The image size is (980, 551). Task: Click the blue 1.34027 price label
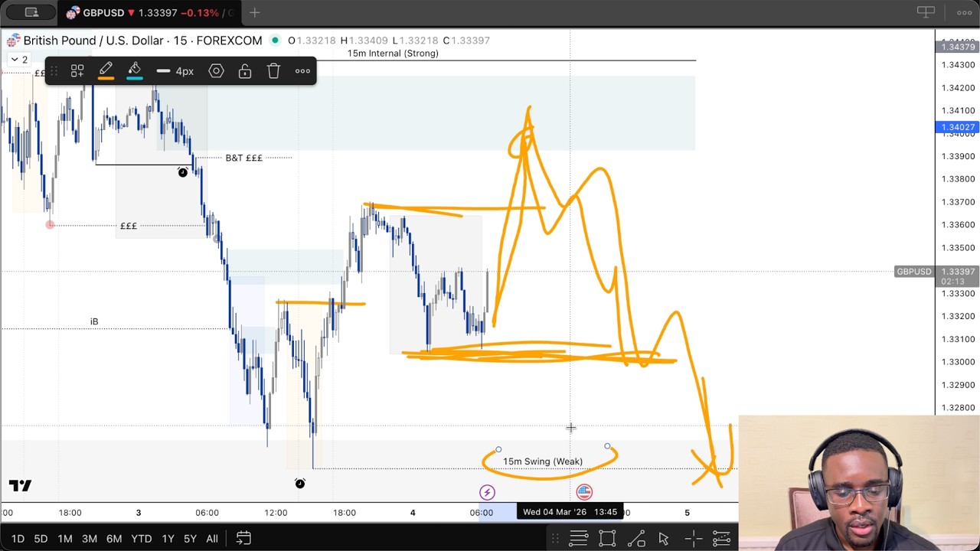point(957,127)
